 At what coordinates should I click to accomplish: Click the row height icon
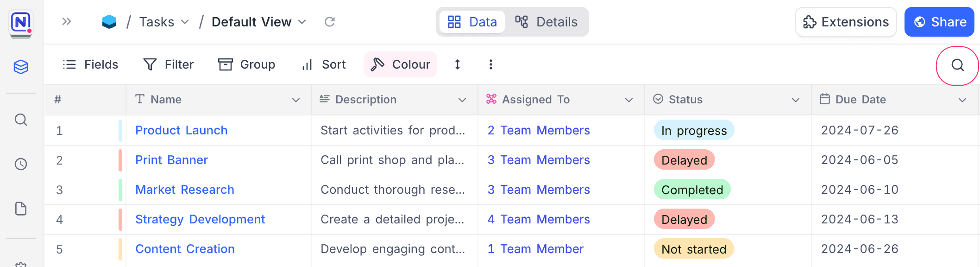[457, 64]
